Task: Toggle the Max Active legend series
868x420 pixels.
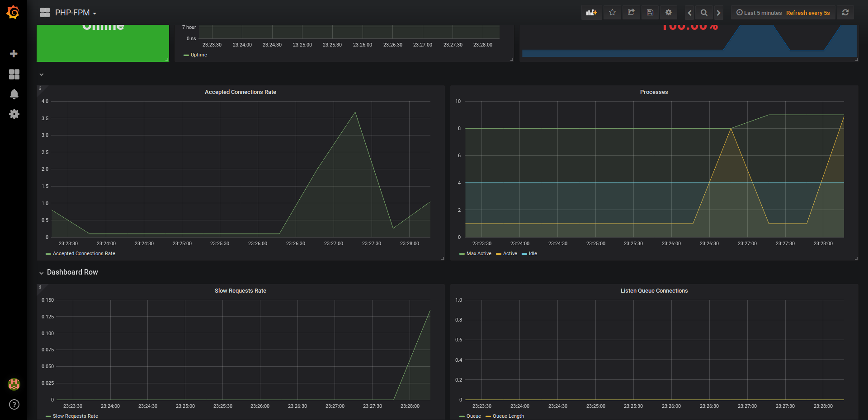Action: [479, 254]
